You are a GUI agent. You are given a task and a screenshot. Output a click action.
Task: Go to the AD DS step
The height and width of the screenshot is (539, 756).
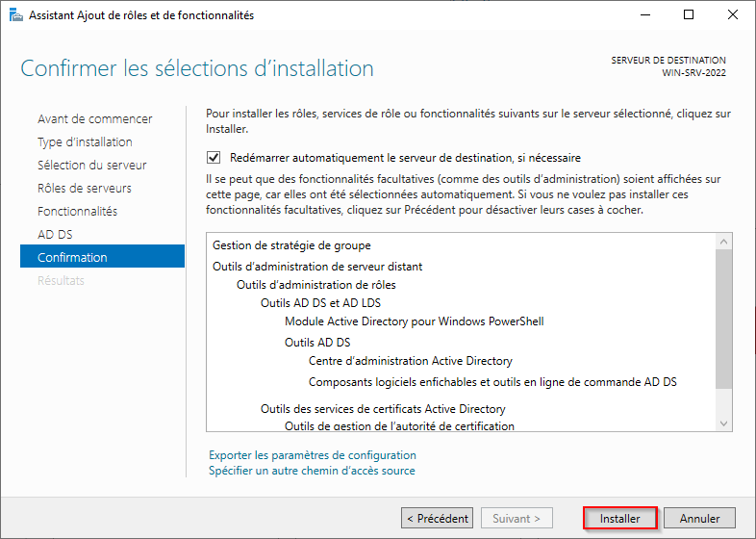click(55, 235)
